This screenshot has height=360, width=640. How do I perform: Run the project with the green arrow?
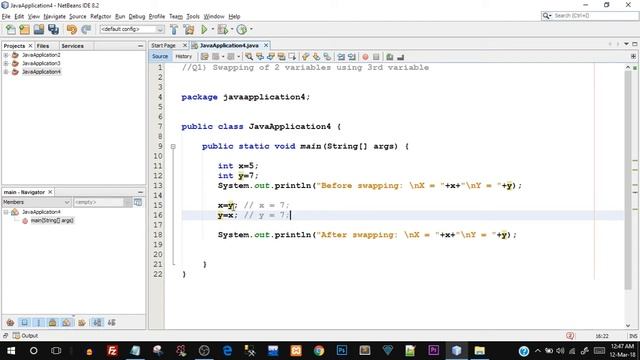(x=204, y=29)
